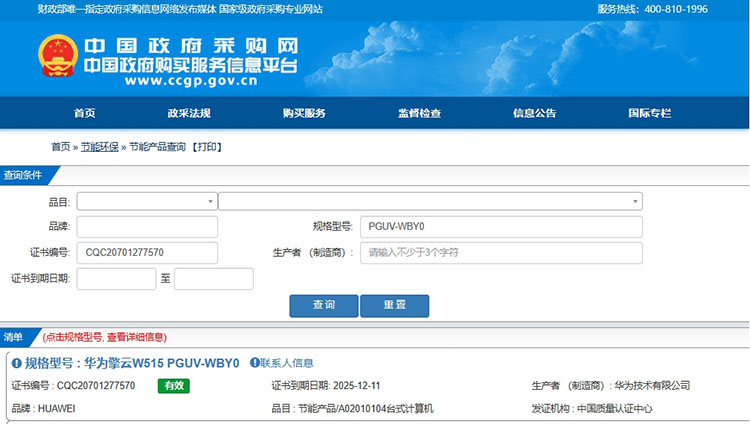750x424 pixels.
Task: Click the 联系人信息 info icon
Action: [x=254, y=363]
